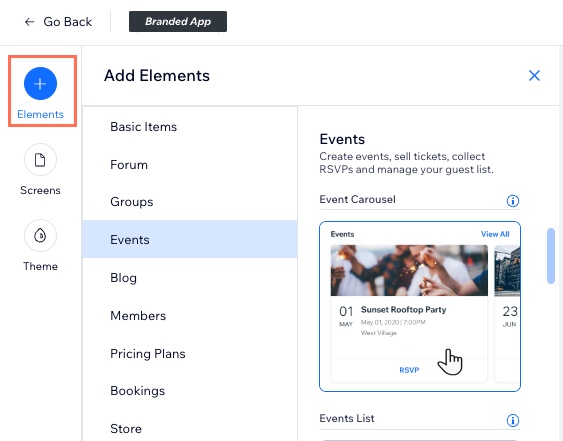Viewport: 563px width, 441px height.
Task: Click the Go Back arrow
Action: pyautogui.click(x=29, y=22)
